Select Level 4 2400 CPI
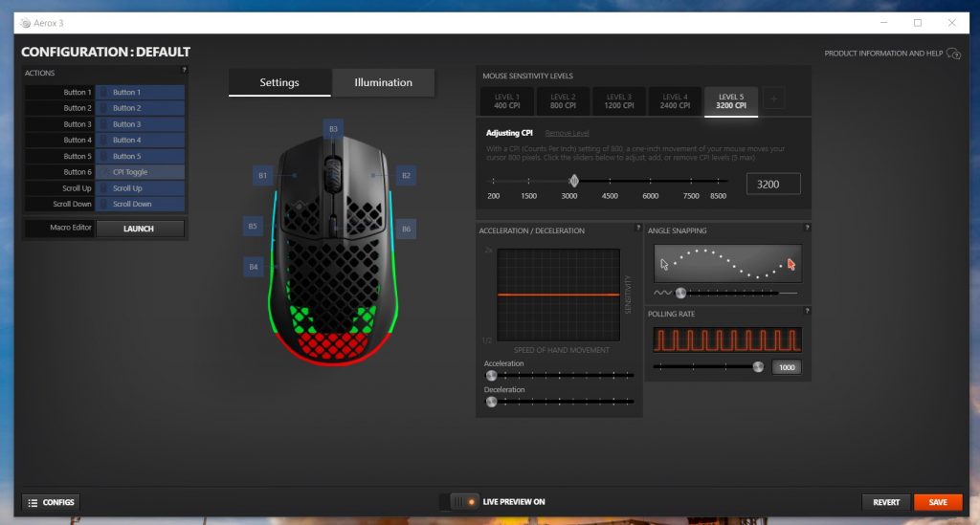The width and height of the screenshot is (980, 525). point(675,101)
